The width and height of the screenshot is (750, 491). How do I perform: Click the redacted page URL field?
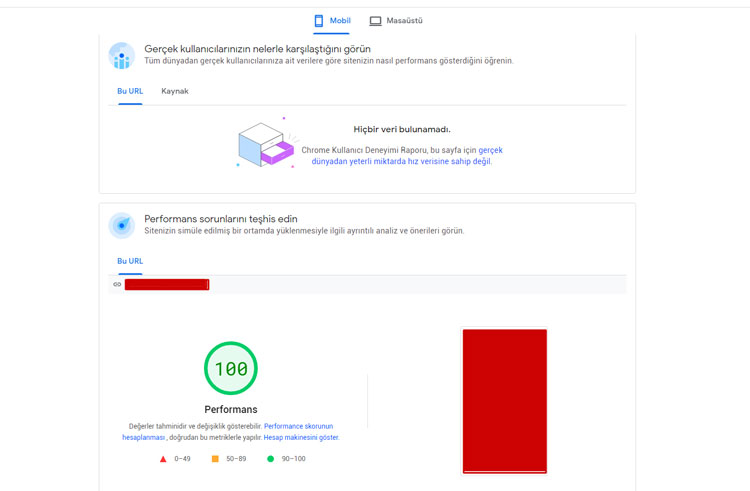[167, 284]
